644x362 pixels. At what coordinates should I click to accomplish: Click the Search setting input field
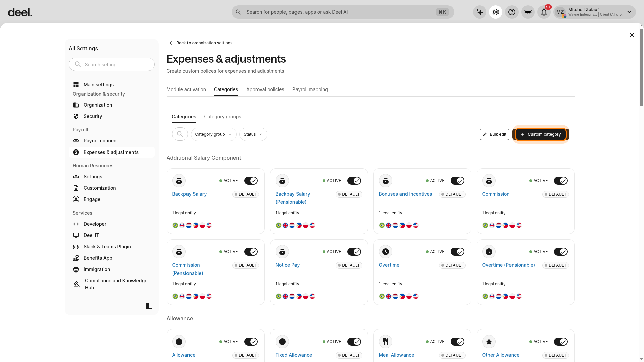pos(112,64)
